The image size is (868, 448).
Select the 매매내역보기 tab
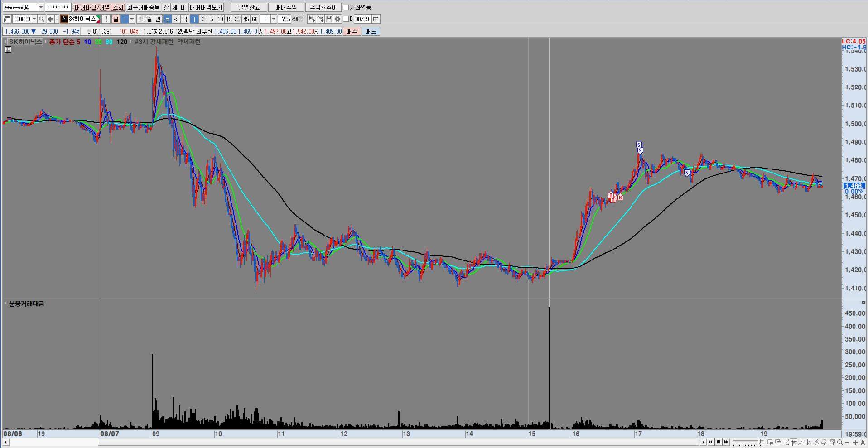[206, 7]
